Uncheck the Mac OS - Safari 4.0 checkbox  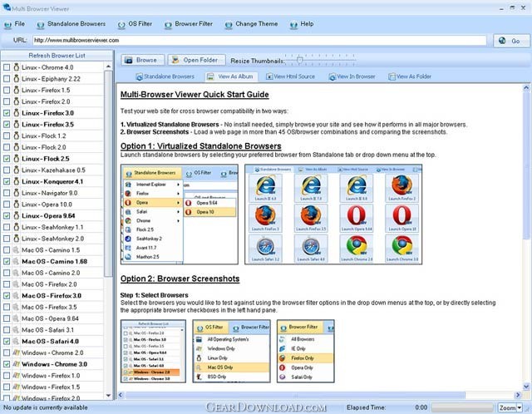(x=7, y=342)
